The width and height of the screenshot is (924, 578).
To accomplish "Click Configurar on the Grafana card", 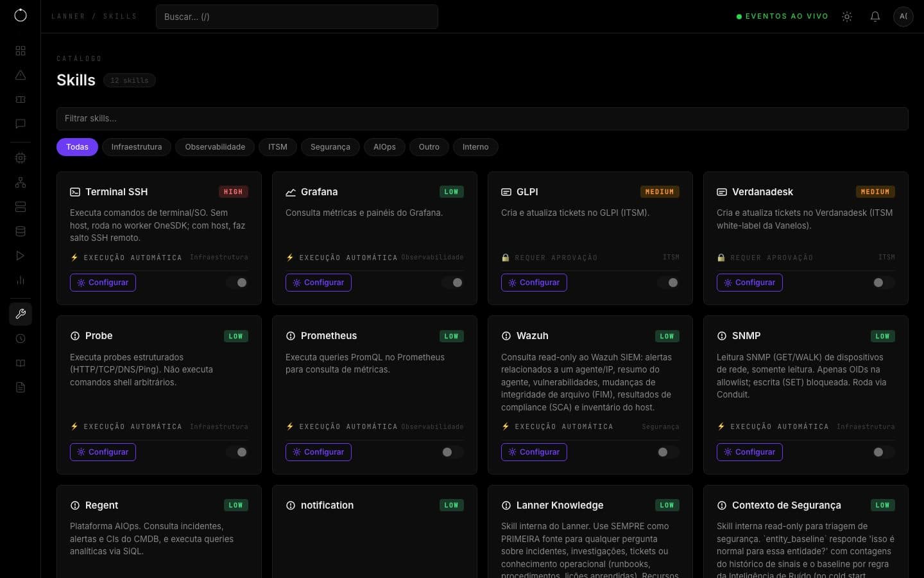I will 318,283.
